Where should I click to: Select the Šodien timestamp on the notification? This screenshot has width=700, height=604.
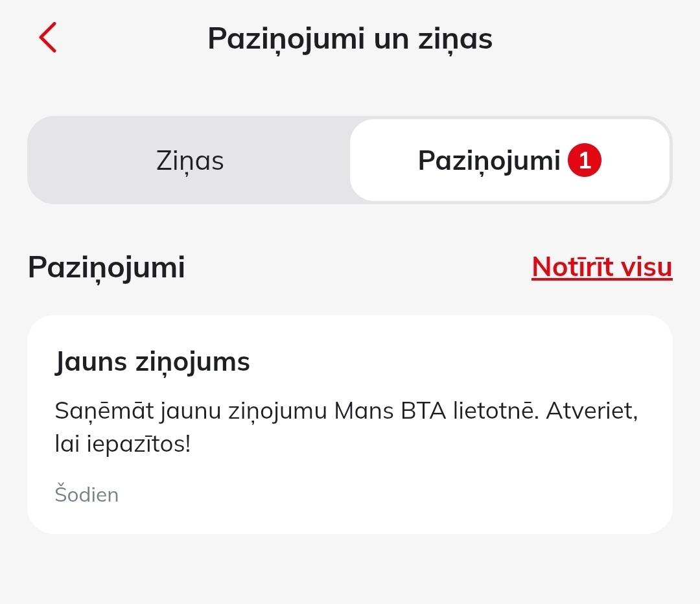pos(87,494)
